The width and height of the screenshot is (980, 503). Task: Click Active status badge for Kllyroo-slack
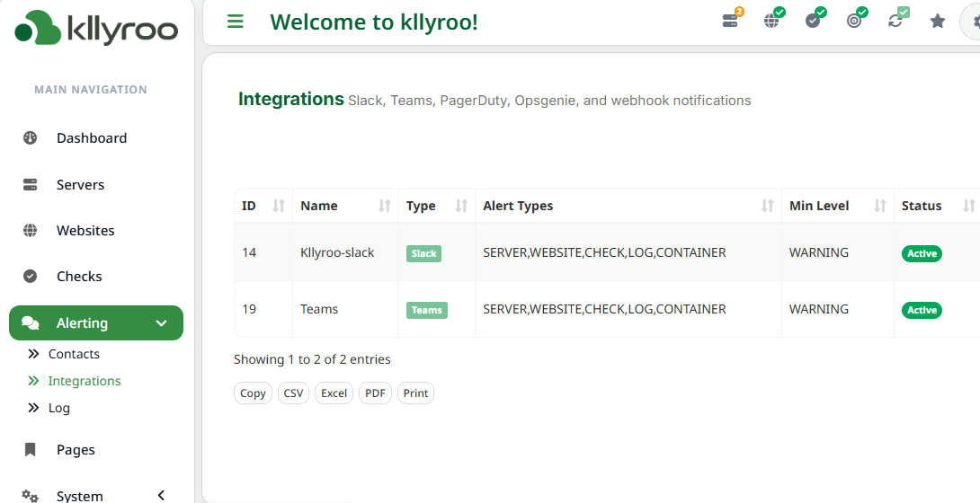tap(922, 253)
